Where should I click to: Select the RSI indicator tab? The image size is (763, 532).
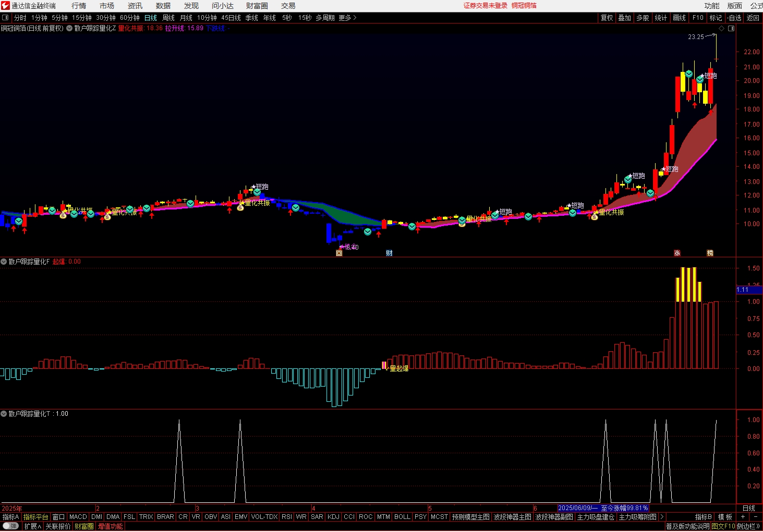(x=287, y=517)
